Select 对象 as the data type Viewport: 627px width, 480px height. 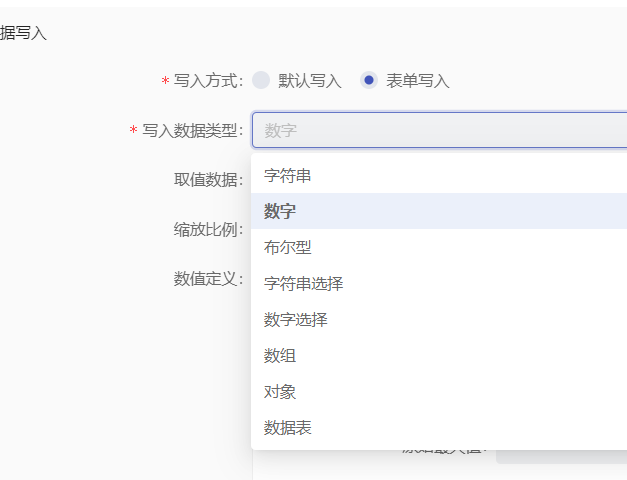point(280,391)
